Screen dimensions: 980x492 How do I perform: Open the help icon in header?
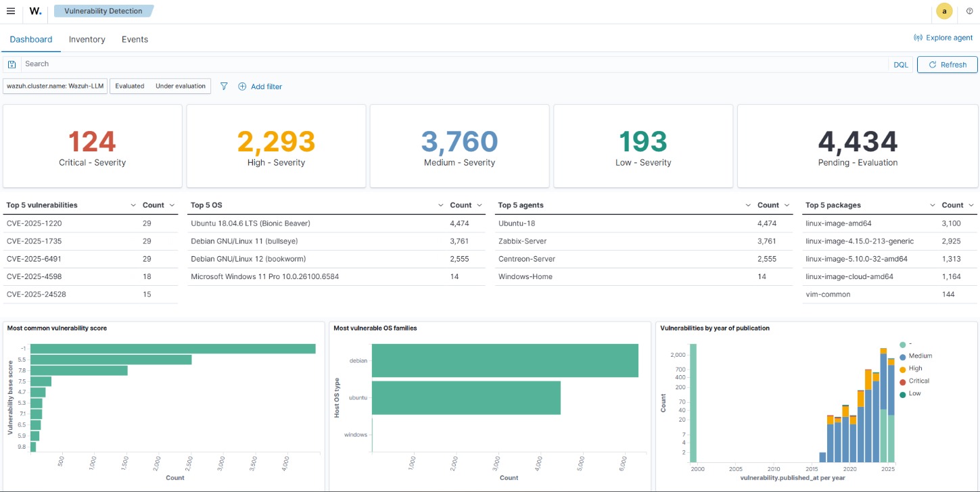(x=969, y=11)
